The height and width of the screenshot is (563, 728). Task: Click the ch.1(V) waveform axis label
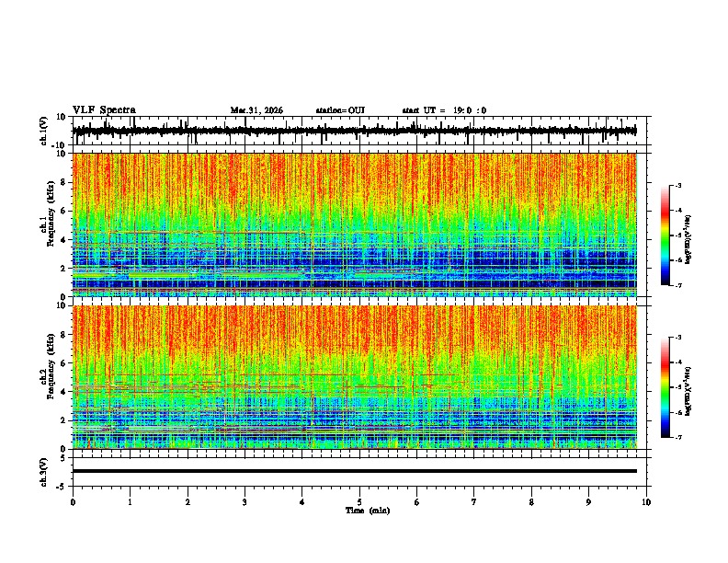(44, 131)
